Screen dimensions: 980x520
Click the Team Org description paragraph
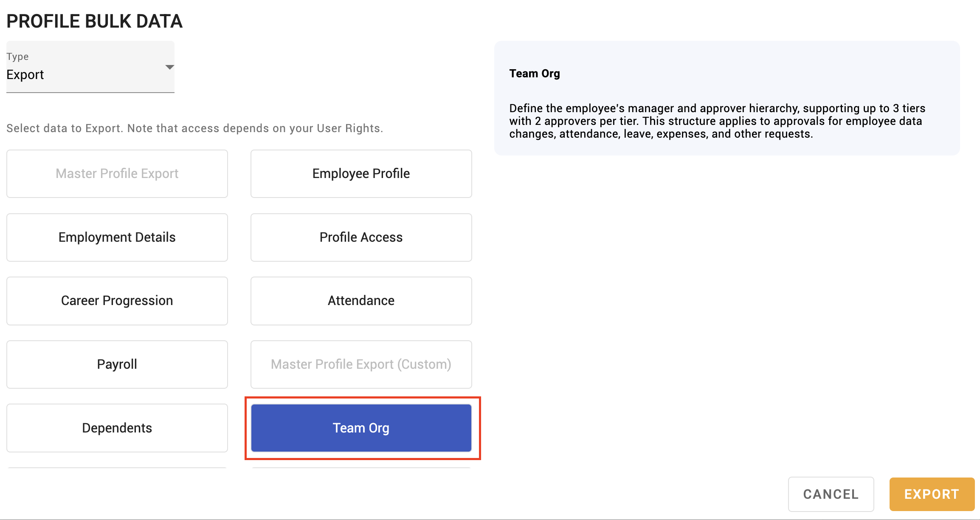pos(717,121)
